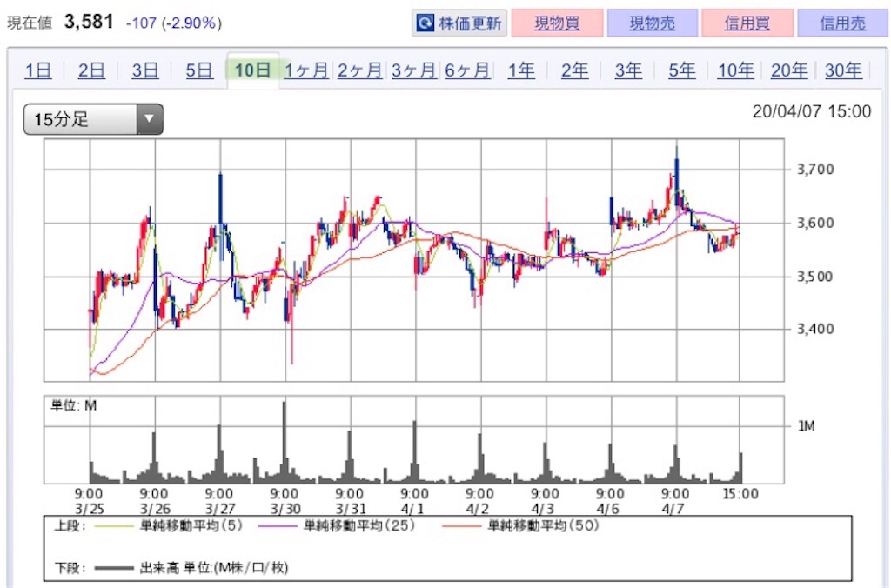Switch chart to 1ヶ月 range

(x=306, y=70)
